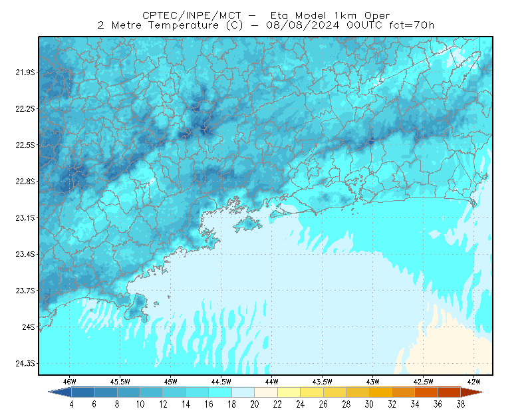
Task: Click the colorbar's right arrow above 38
Action: pyautogui.click(x=472, y=392)
